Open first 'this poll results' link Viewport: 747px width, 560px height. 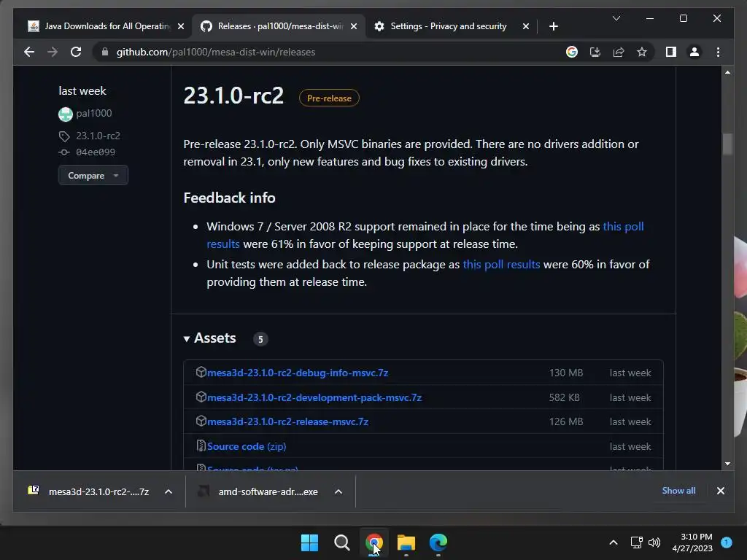tap(623, 226)
